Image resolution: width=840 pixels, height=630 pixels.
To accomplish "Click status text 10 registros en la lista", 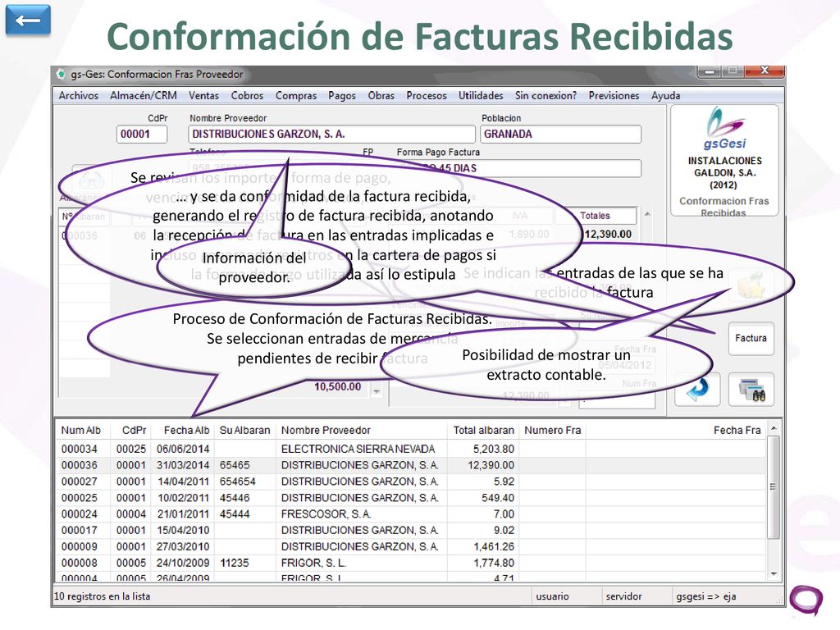I will coord(102,596).
